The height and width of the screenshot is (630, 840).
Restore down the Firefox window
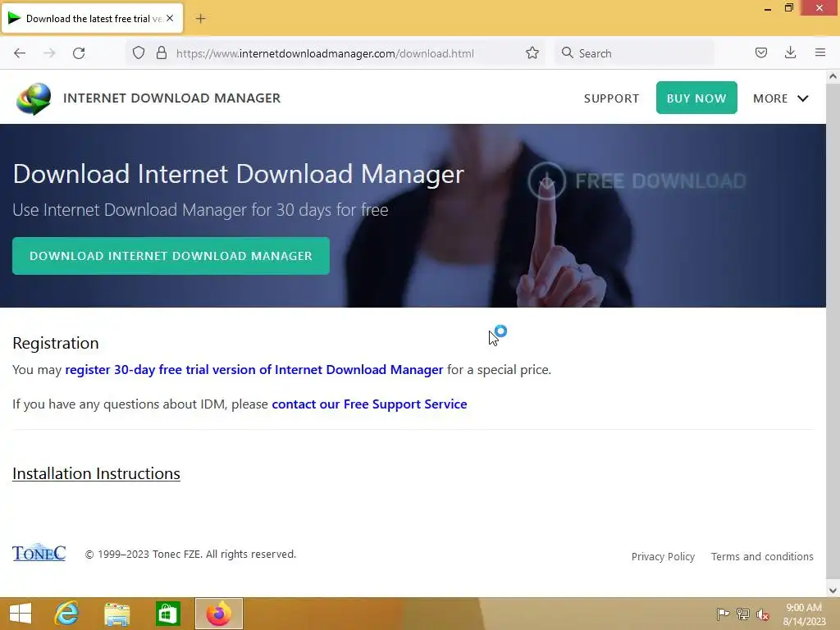788,8
